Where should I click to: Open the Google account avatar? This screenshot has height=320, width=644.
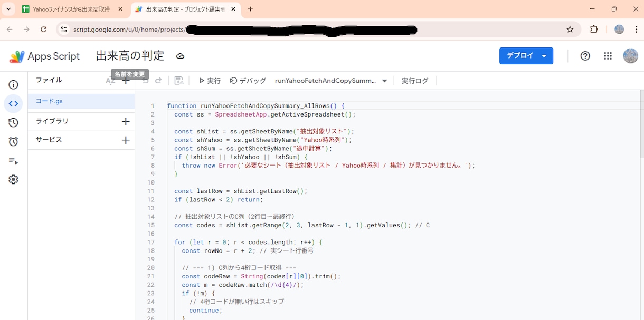630,56
